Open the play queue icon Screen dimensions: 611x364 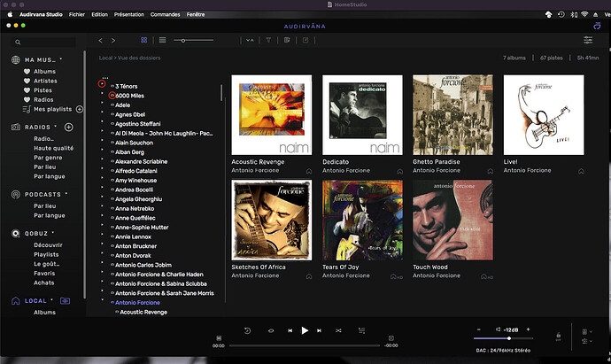pyautogui.click(x=361, y=330)
